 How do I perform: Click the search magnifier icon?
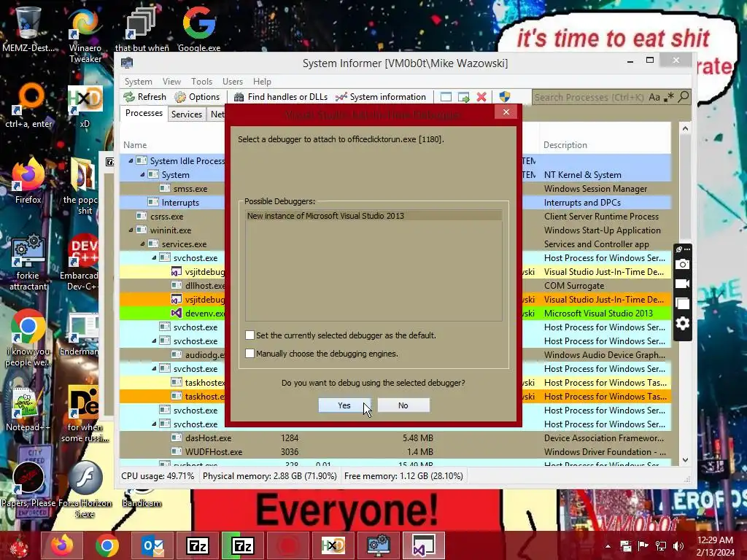pyautogui.click(x=684, y=97)
